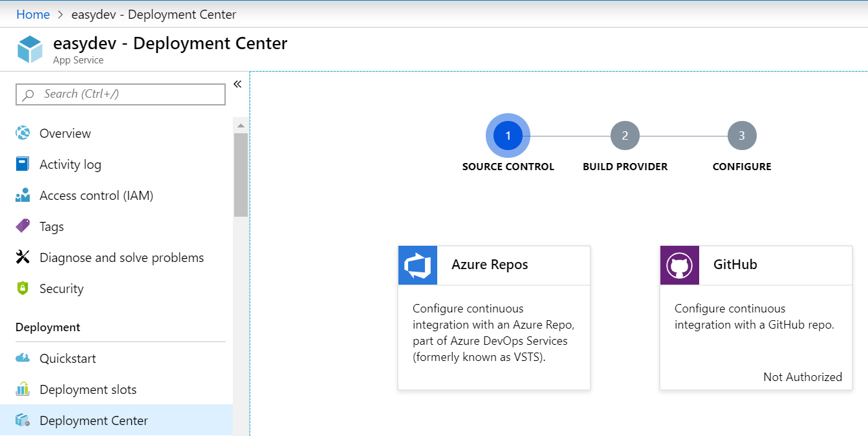The image size is (868, 436).
Task: Click the GitHub logo on its card
Action: coord(679,265)
